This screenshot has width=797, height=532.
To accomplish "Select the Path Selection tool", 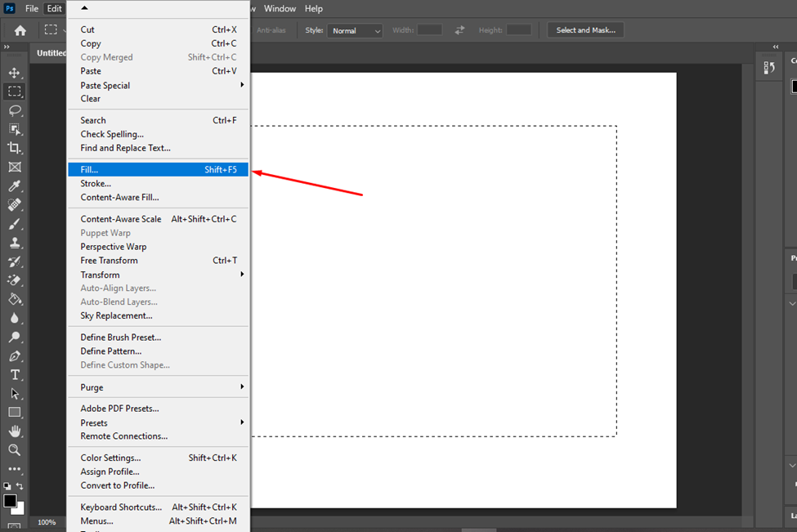I will (14, 393).
